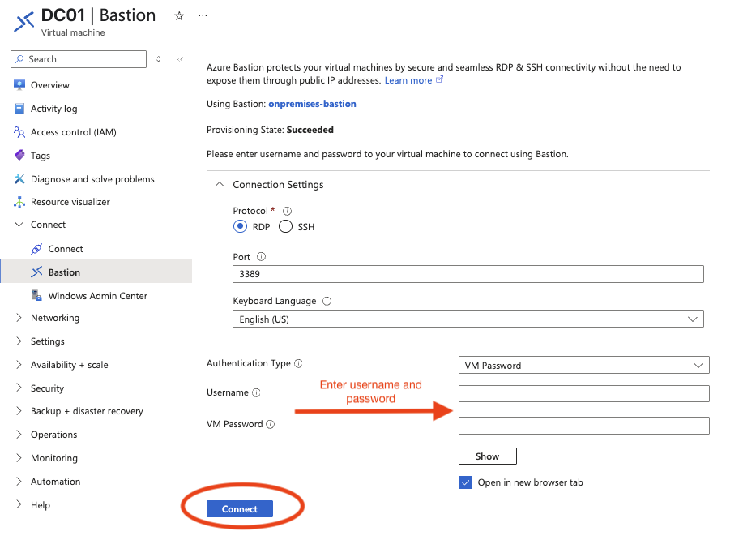Screen dimensions: 756x540
Task: Open Diagnose and solve problems
Action: pyautogui.click(x=92, y=179)
